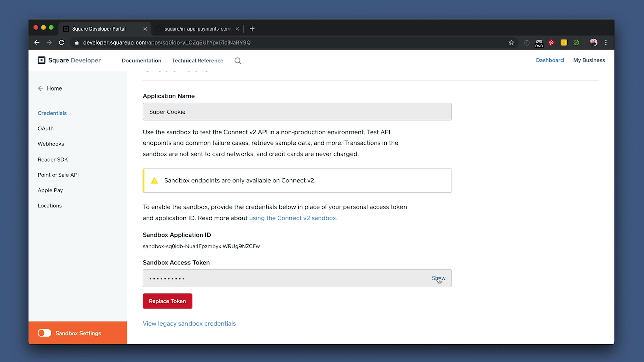Click the Pinterest extension icon
Screen dimensions: 644x362
coord(551,43)
